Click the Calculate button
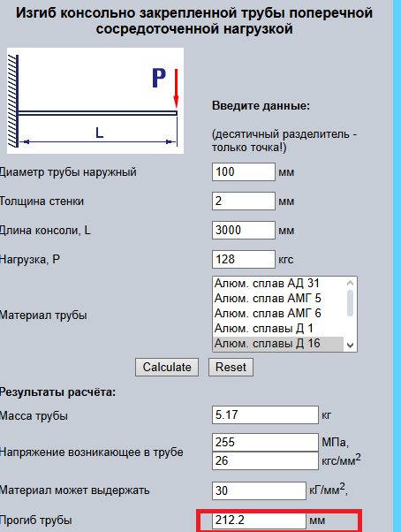401x532 pixels. pyautogui.click(x=167, y=367)
